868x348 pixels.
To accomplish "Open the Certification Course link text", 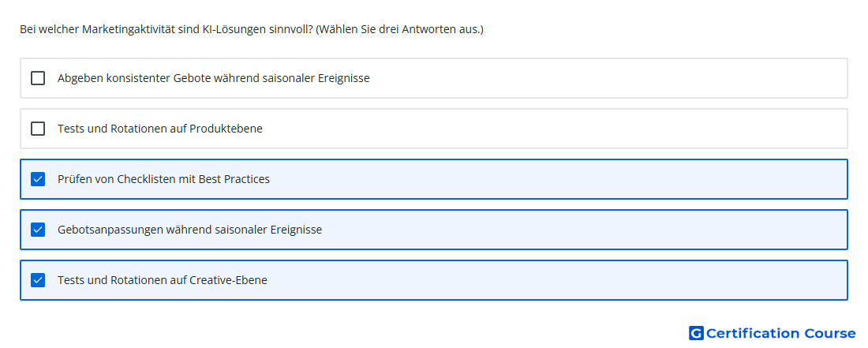I will pyautogui.click(x=781, y=333).
